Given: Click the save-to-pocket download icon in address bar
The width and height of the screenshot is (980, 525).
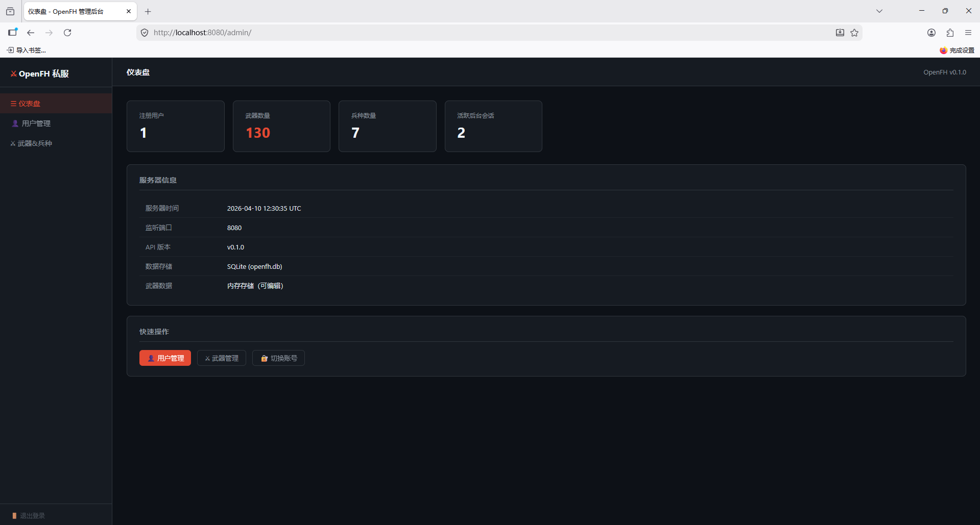Looking at the screenshot, I should (840, 33).
